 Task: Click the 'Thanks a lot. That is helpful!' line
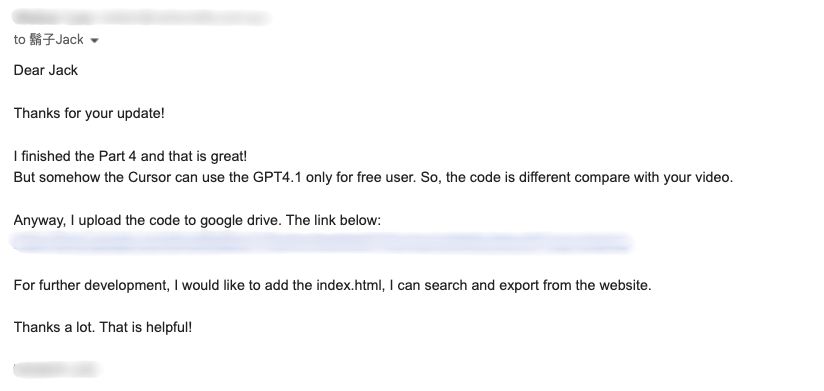point(102,327)
